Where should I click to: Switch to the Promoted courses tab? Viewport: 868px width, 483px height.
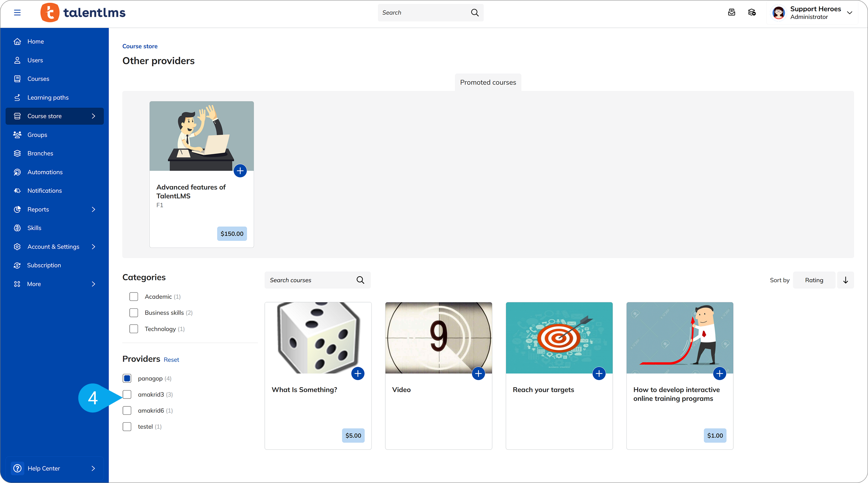488,82
